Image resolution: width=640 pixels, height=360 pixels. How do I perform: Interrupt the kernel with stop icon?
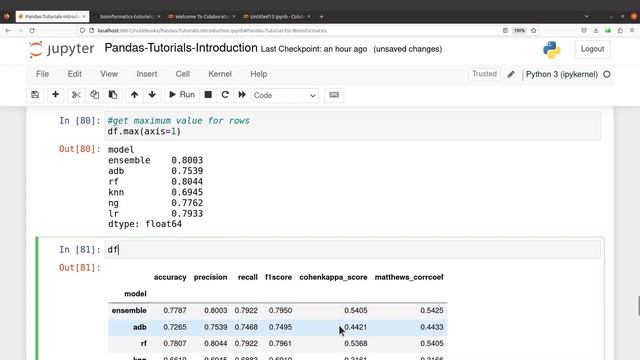208,95
